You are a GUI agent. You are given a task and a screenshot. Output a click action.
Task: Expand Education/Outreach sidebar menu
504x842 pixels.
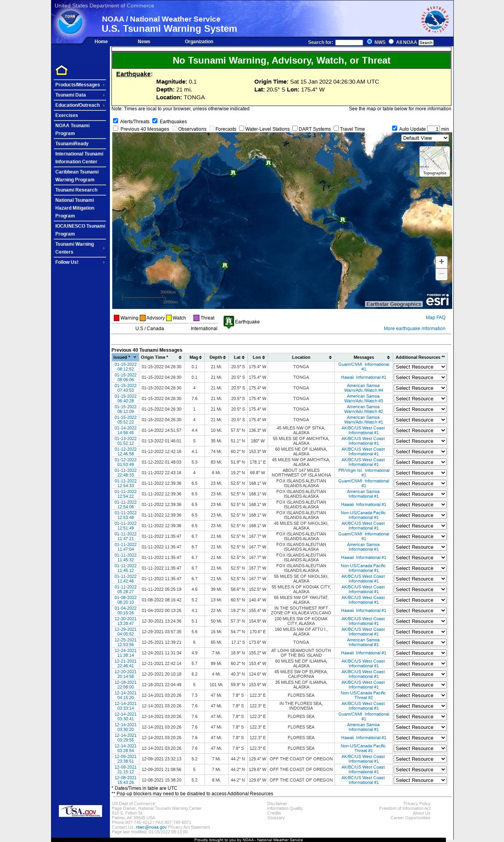(x=80, y=105)
